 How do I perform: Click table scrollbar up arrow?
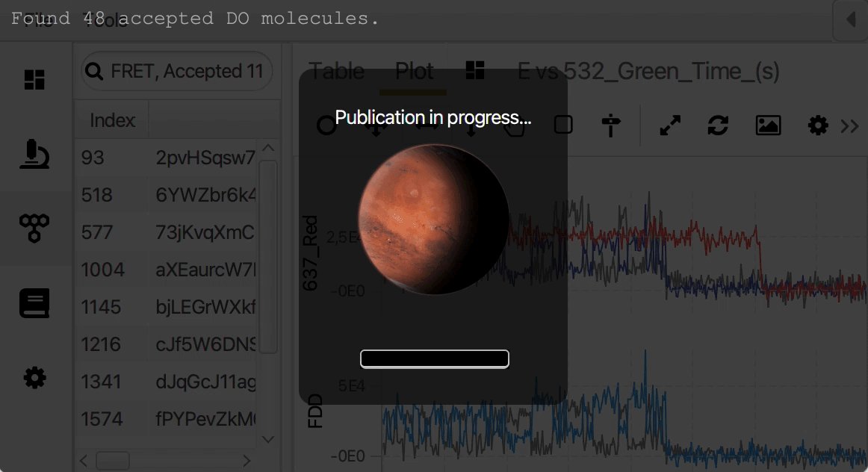pyautogui.click(x=268, y=148)
